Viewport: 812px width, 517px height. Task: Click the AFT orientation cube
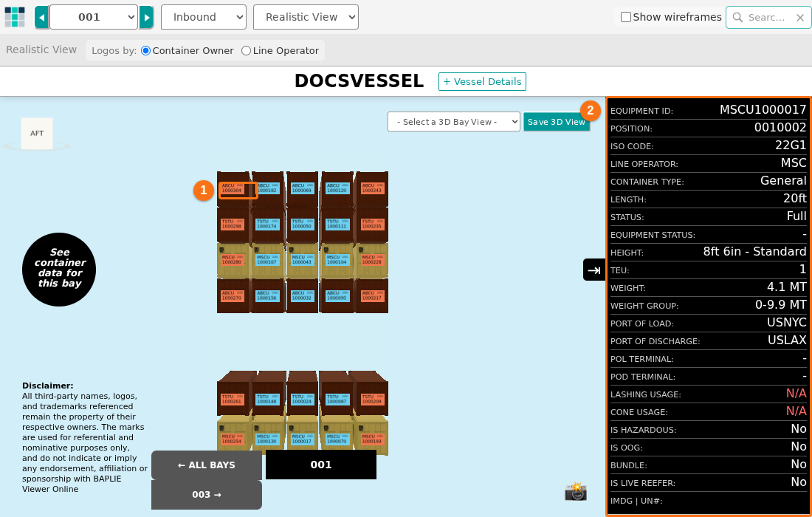[x=37, y=133]
